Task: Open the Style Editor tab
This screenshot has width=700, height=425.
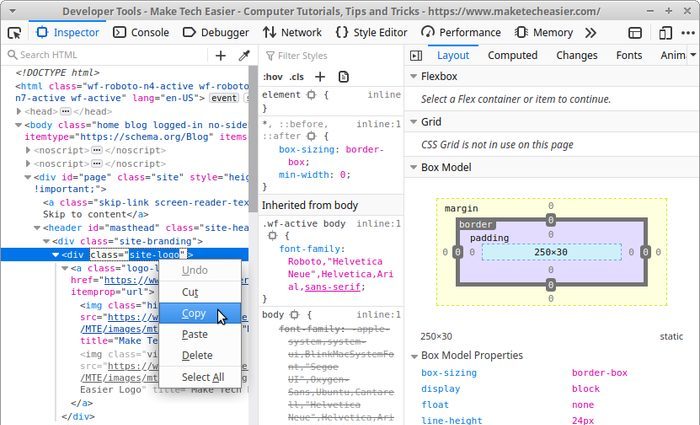Action: [371, 33]
